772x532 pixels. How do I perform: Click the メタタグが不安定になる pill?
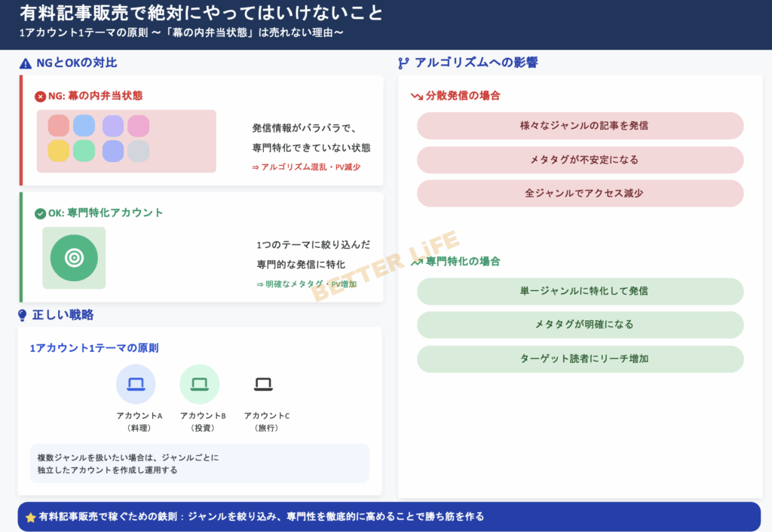(x=580, y=160)
